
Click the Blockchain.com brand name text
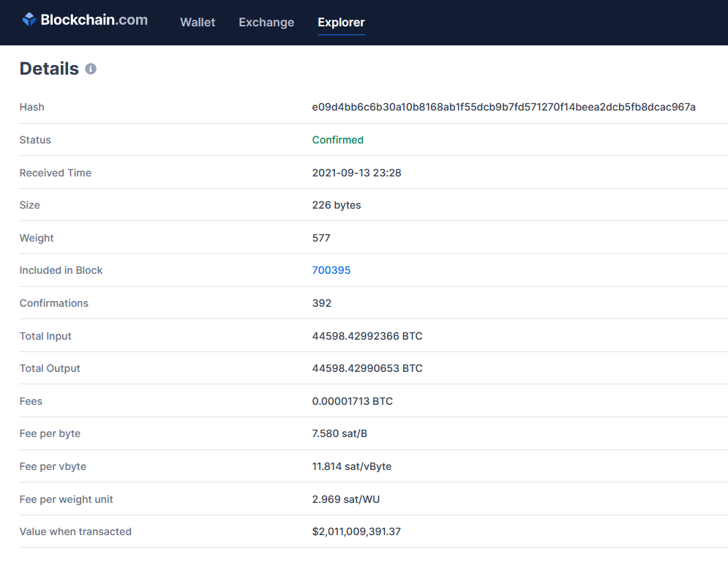click(x=95, y=20)
